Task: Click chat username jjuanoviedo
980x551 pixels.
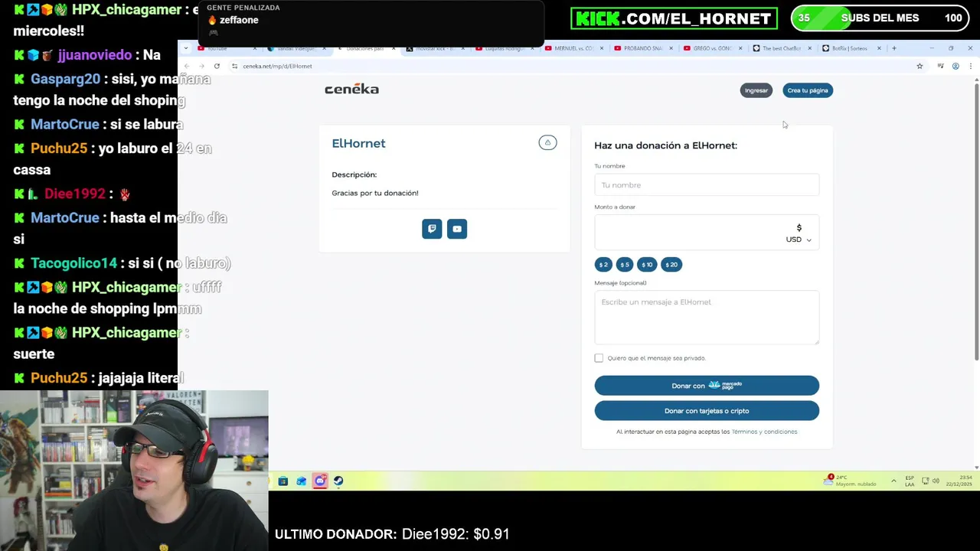Action: (x=95, y=55)
